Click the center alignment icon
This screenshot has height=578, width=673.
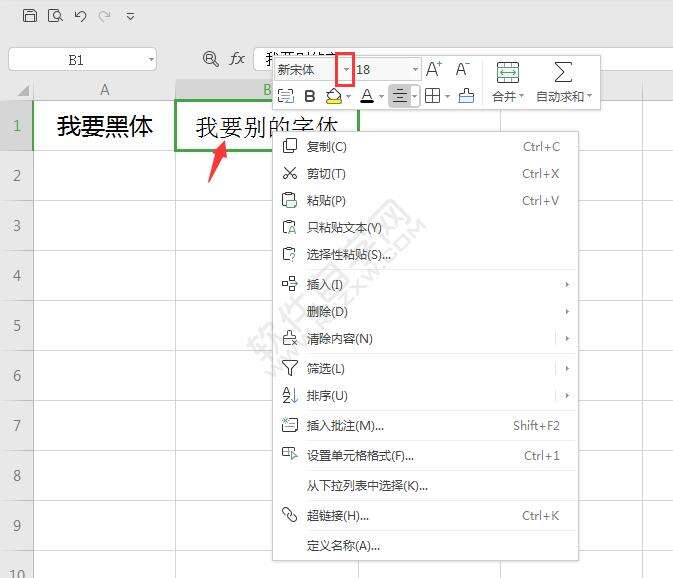(x=400, y=96)
